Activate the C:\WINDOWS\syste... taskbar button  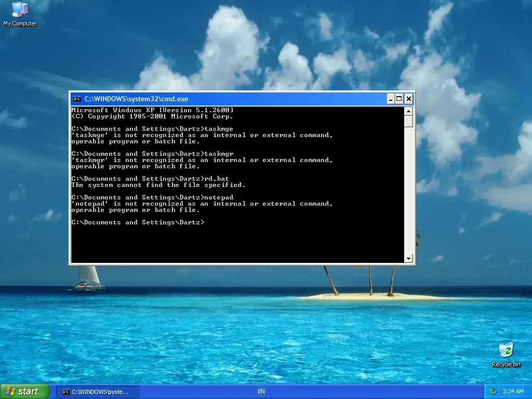point(97,392)
